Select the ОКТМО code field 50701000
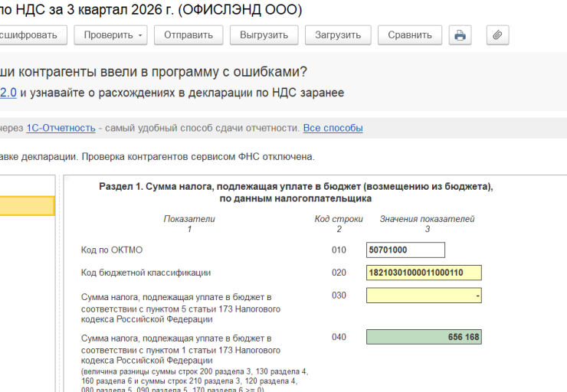Image resolution: width=567 pixels, height=392 pixels. pos(405,250)
